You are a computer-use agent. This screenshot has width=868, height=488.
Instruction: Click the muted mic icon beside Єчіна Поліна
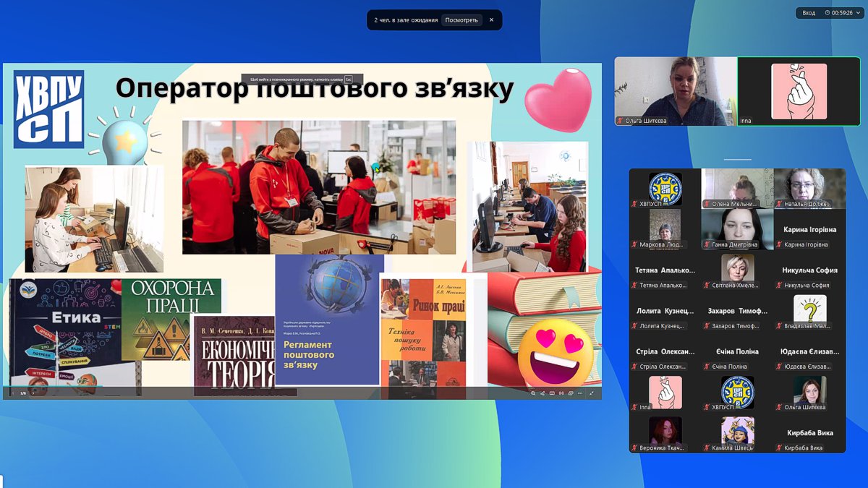(707, 367)
